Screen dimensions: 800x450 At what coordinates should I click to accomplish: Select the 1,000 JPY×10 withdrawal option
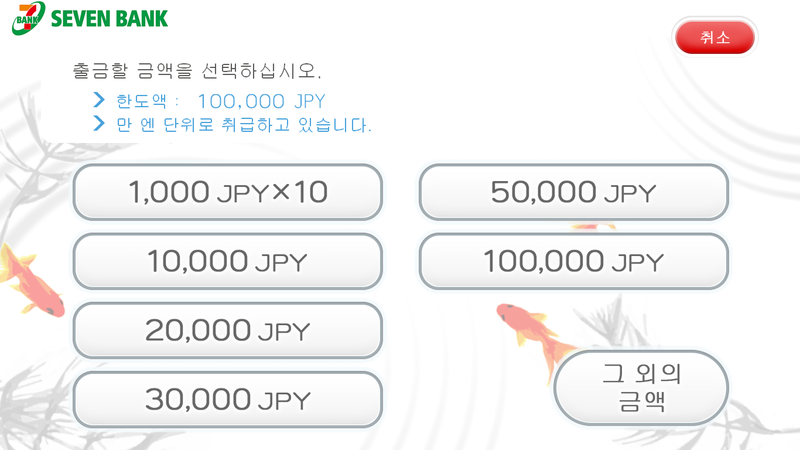point(228,192)
